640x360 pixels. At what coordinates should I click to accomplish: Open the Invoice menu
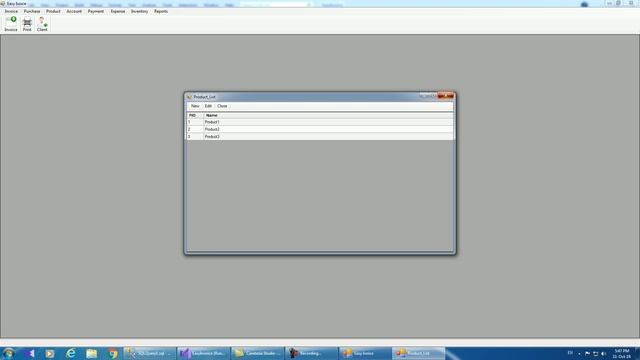pyautogui.click(x=11, y=11)
